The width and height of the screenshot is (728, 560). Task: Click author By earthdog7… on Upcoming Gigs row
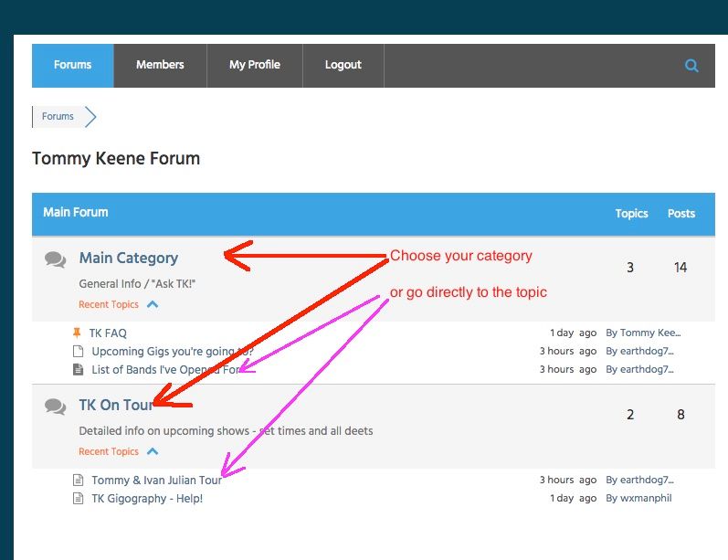639,351
